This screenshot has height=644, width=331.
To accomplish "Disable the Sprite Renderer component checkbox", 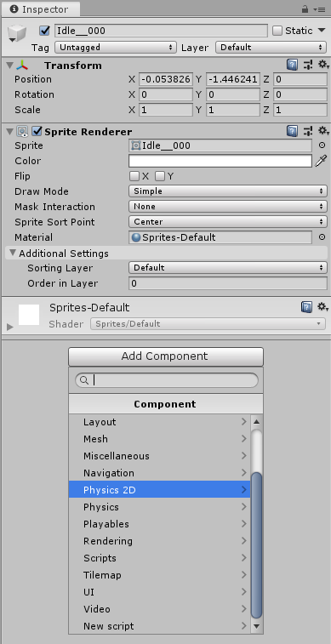I will coord(37,131).
